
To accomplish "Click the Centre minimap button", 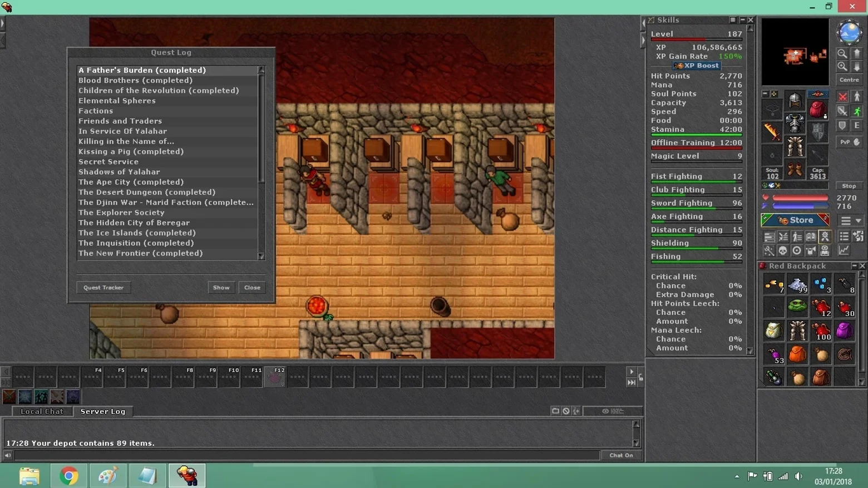I will coord(849,80).
